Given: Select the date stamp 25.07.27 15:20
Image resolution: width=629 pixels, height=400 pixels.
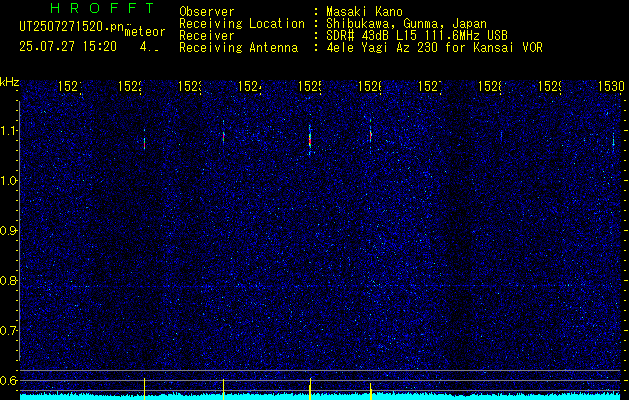Looking at the screenshot, I should tap(68, 47).
